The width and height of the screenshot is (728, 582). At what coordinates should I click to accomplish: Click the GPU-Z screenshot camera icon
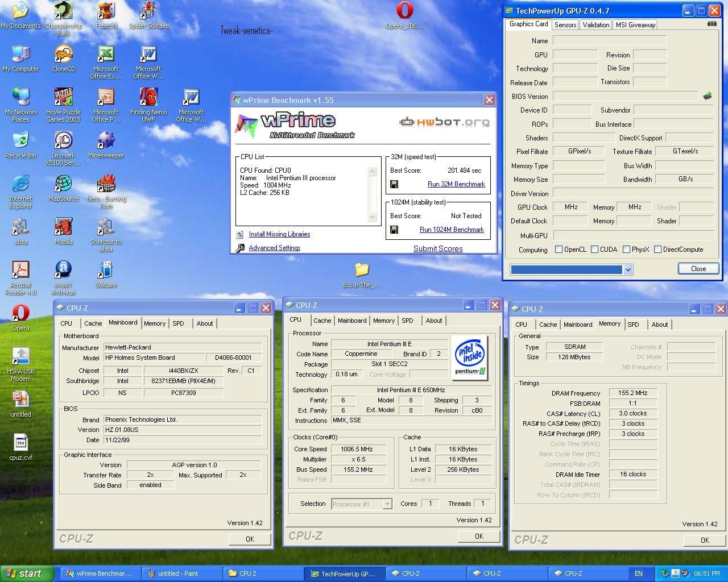tap(712, 24)
